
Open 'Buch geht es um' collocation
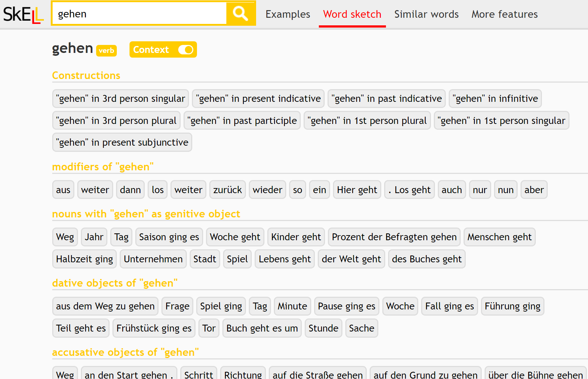(262, 328)
